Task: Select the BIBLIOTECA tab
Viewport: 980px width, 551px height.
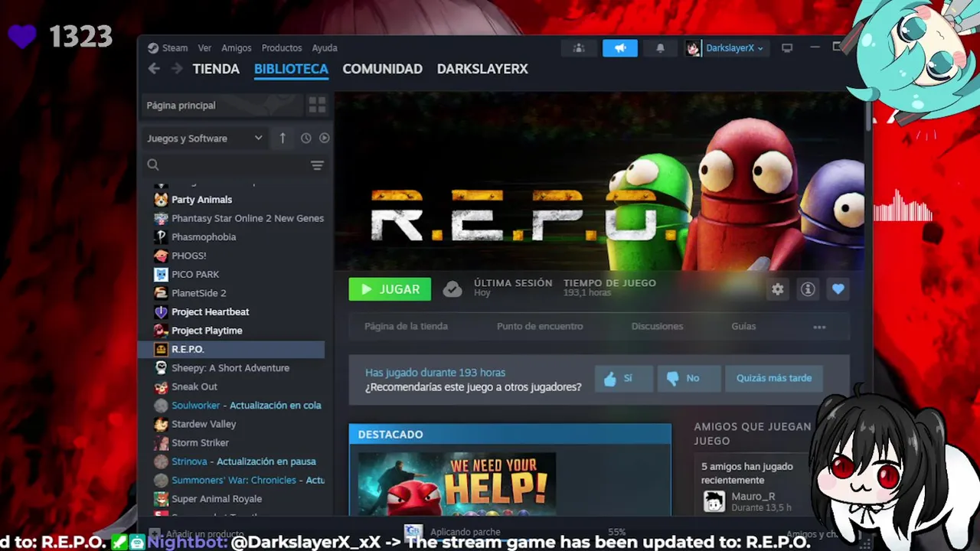Action: coord(291,69)
